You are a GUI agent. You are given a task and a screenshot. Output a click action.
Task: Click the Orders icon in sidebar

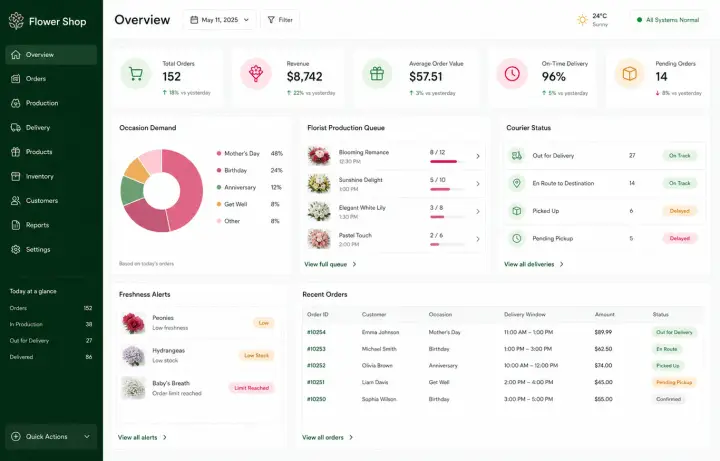click(16, 79)
